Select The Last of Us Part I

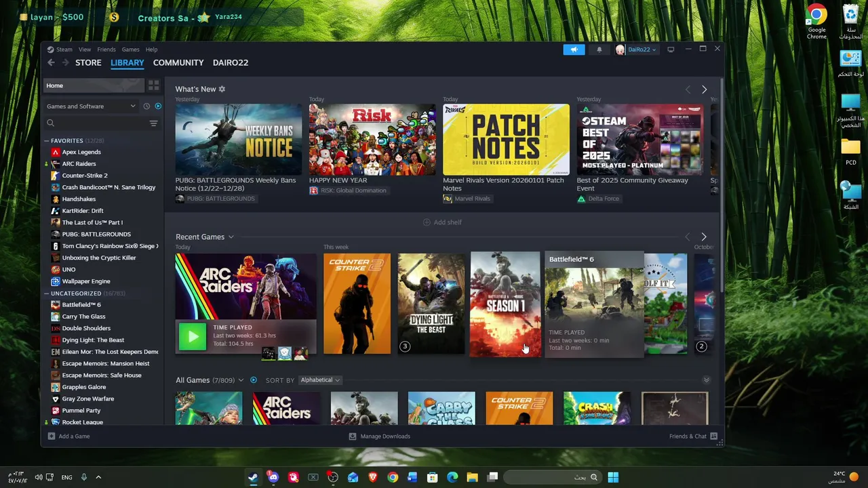click(92, 223)
